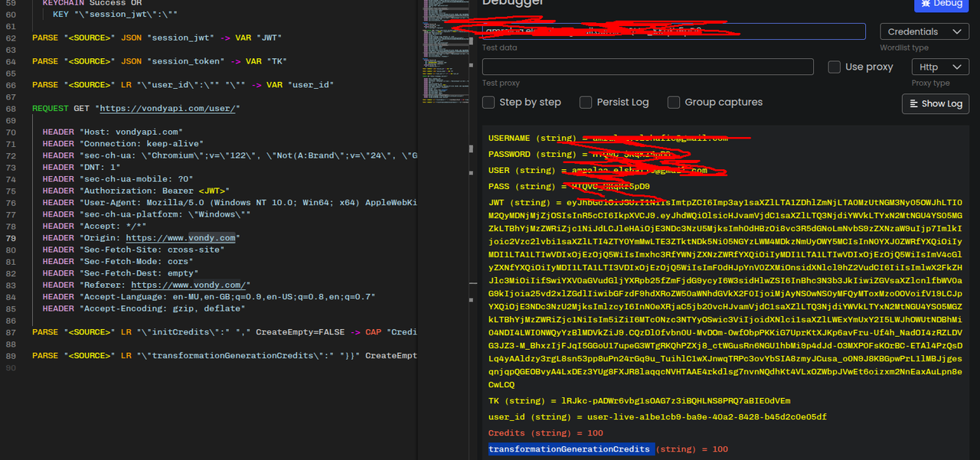Click the sec-ch-ua-platform Windows header line
The image size is (980, 460).
click(146, 214)
